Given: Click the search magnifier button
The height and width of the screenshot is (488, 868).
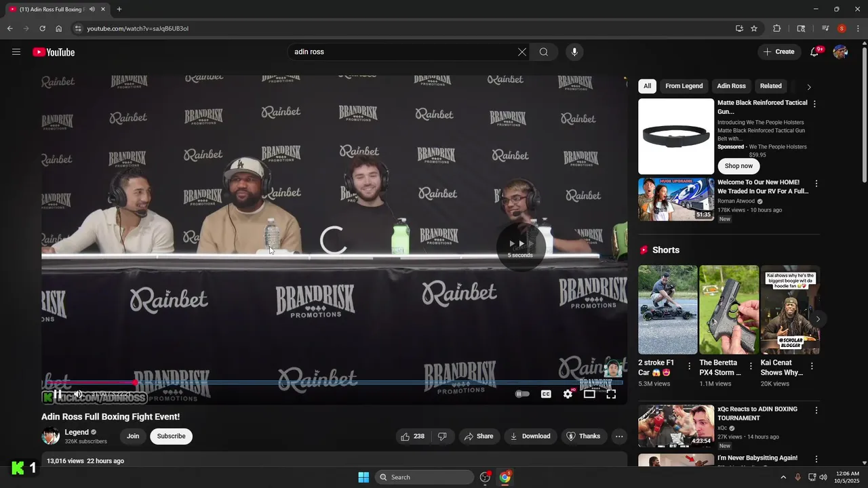Looking at the screenshot, I should pos(544,52).
